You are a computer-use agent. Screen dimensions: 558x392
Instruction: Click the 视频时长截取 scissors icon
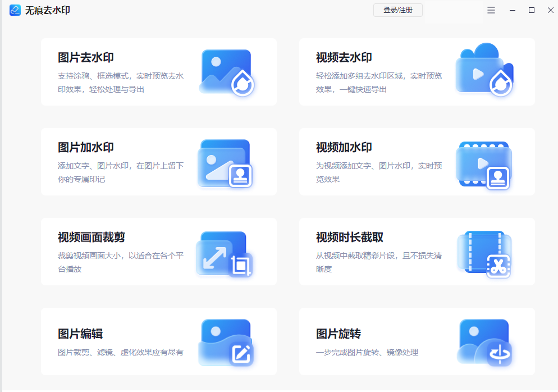click(x=484, y=254)
